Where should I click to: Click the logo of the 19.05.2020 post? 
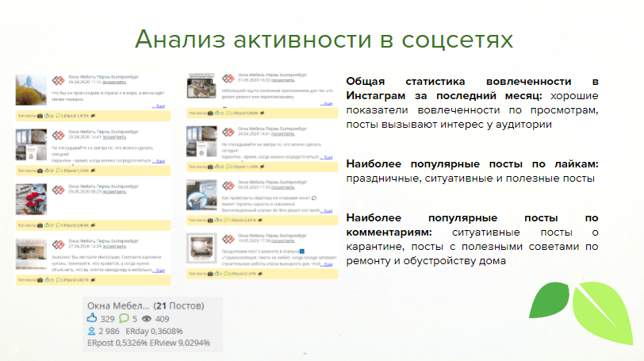coord(228,239)
